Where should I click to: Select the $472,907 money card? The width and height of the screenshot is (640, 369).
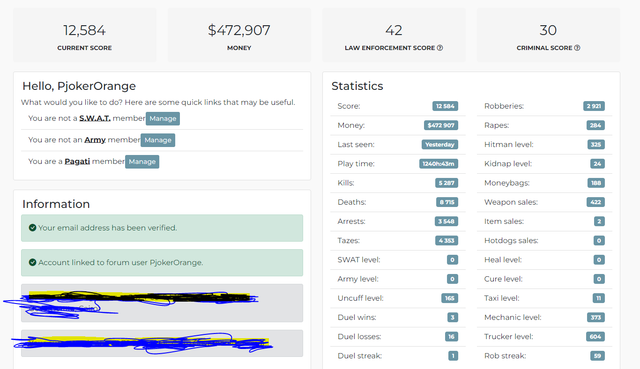click(239, 36)
